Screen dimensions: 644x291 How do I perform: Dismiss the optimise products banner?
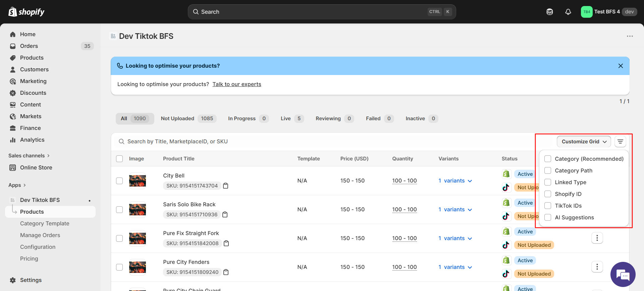tap(620, 66)
